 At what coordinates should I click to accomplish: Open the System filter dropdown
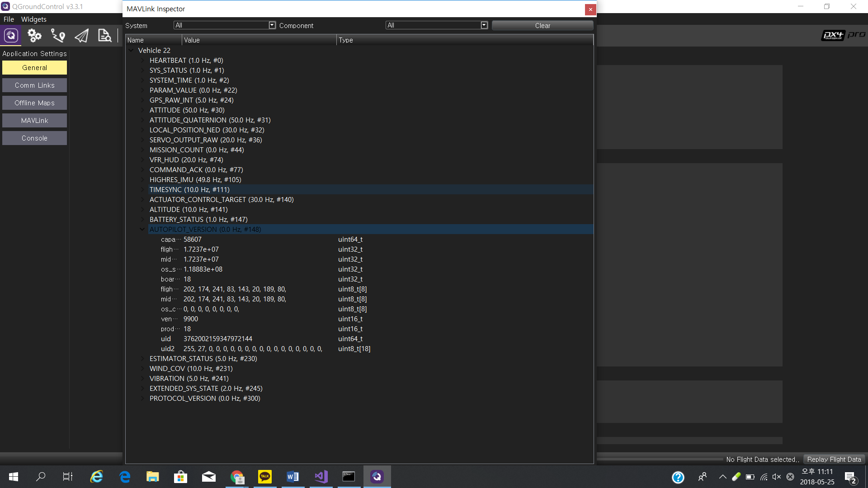click(225, 25)
